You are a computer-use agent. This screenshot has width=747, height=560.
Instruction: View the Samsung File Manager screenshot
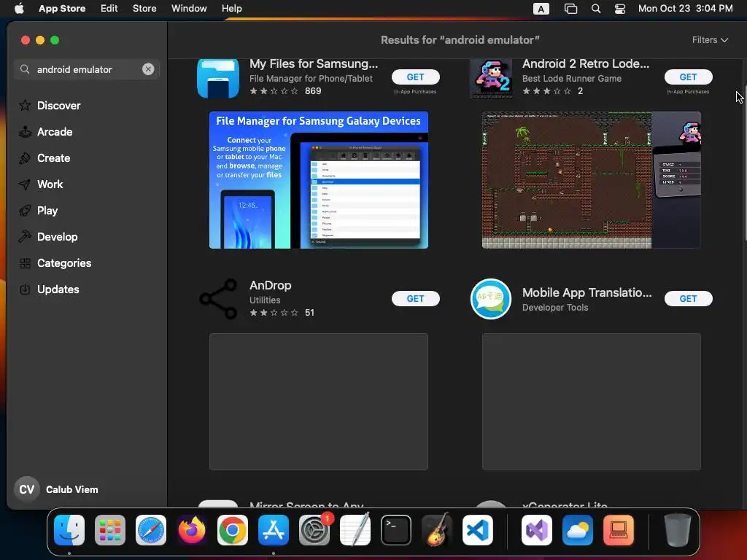319,180
